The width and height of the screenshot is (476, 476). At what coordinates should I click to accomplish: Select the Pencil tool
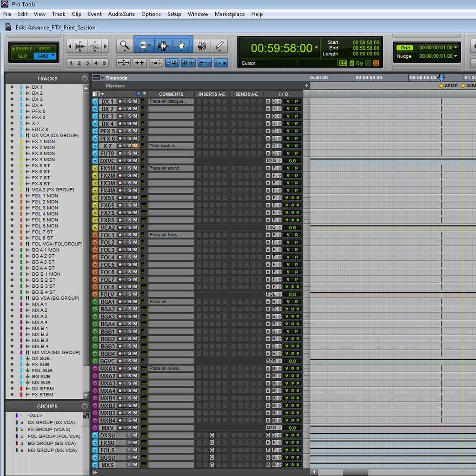coord(218,46)
